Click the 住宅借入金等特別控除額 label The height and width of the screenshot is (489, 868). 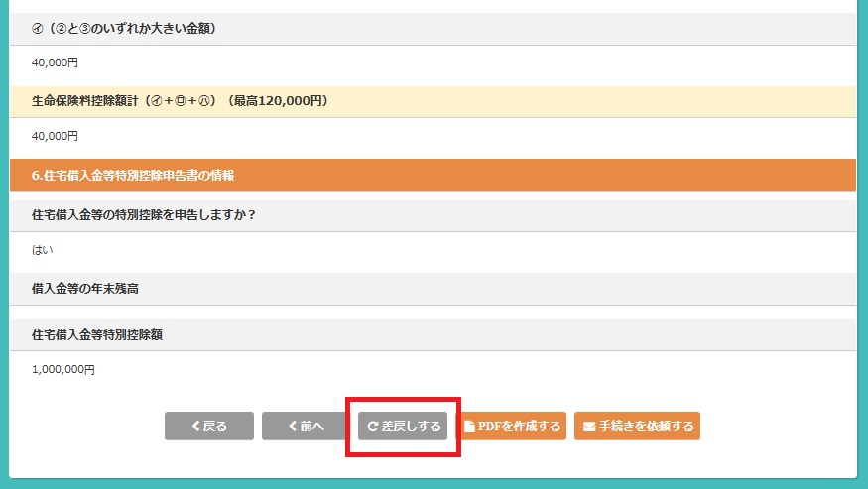(x=97, y=335)
